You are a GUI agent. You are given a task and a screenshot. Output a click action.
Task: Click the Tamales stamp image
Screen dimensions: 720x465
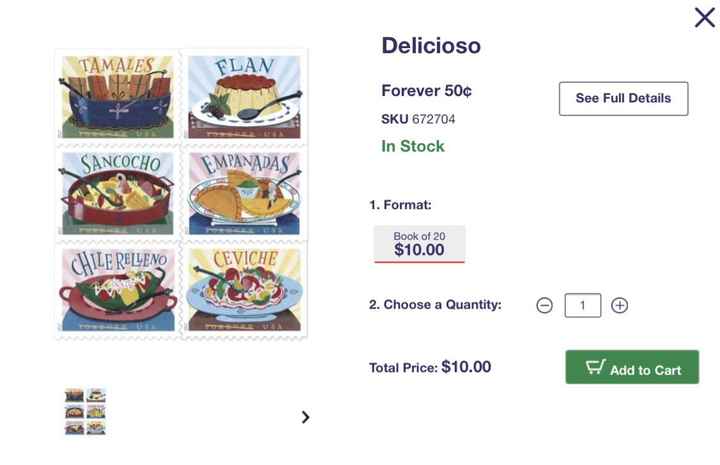pyautogui.click(x=117, y=97)
